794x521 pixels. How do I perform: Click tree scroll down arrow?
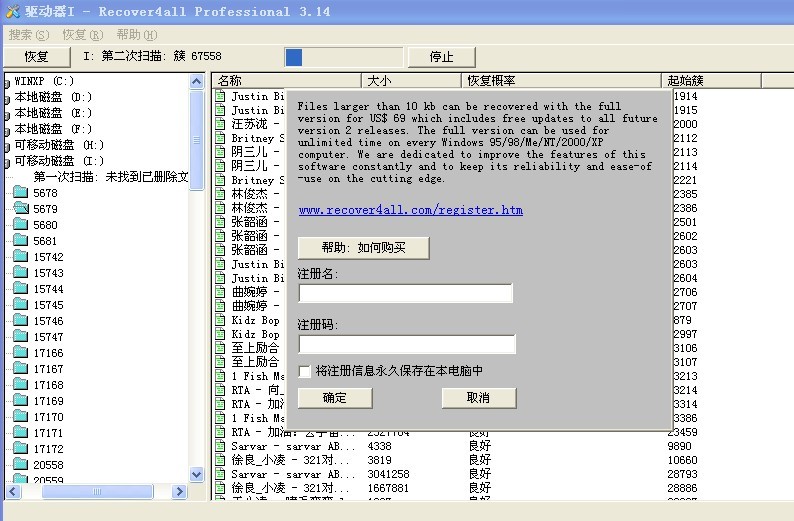[x=196, y=474]
